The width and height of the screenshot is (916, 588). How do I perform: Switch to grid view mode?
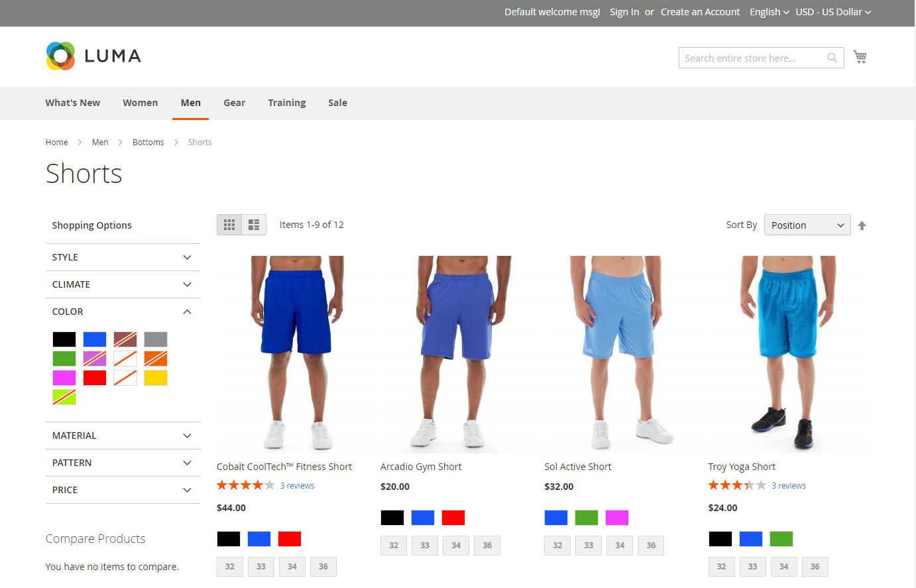(x=229, y=225)
